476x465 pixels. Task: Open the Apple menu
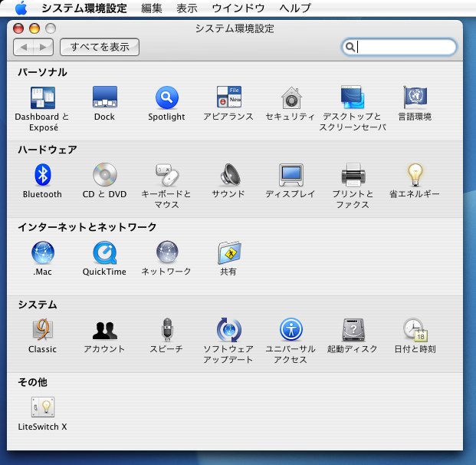(21, 8)
